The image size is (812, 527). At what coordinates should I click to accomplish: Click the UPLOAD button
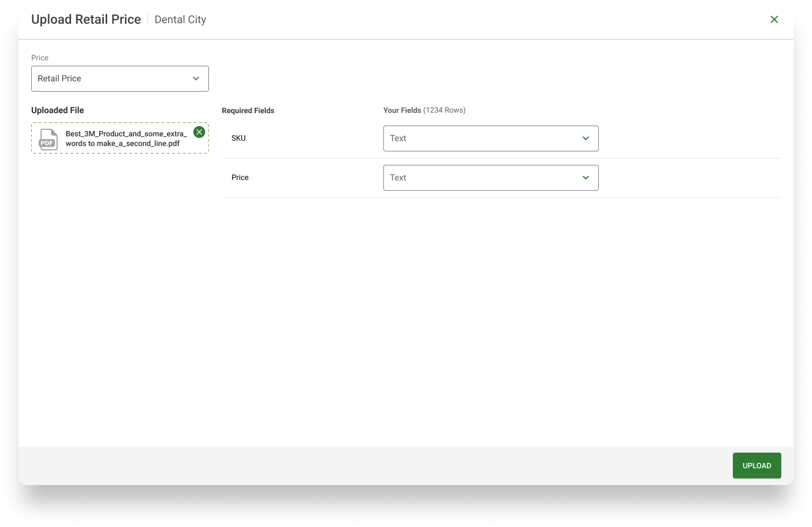point(757,466)
